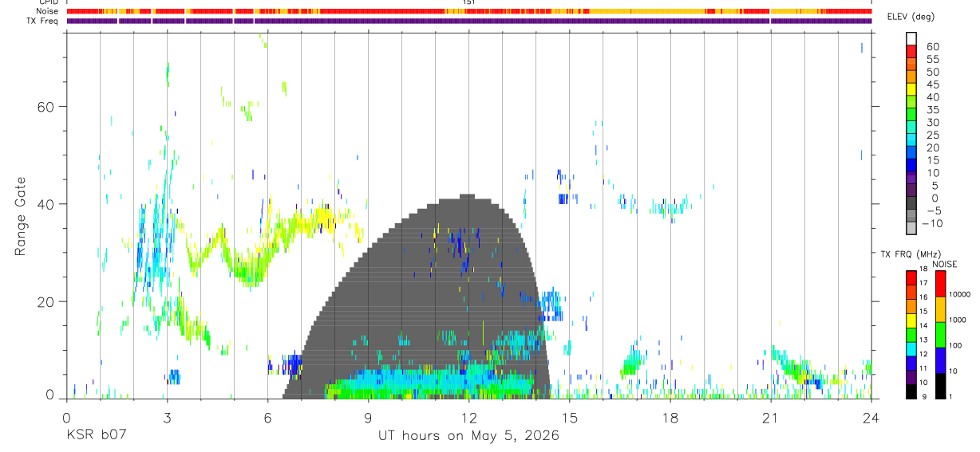Click the x-axis tick label '12'

(468, 419)
